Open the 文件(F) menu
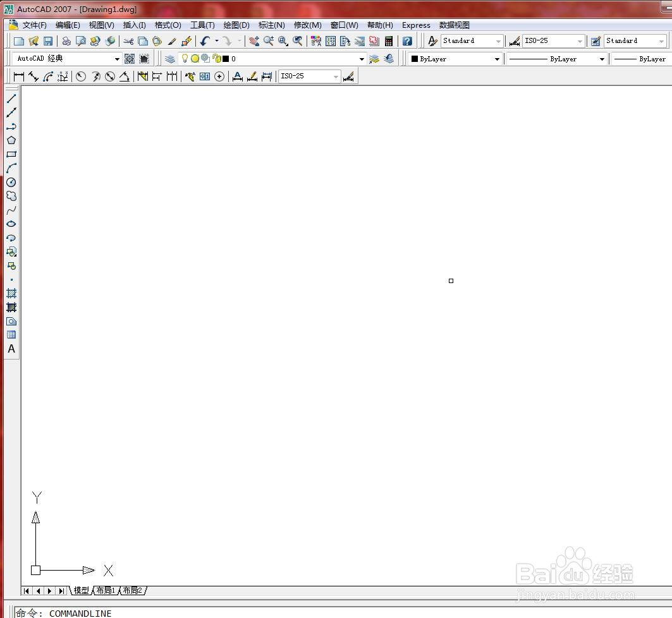This screenshot has height=618, width=672. point(34,25)
